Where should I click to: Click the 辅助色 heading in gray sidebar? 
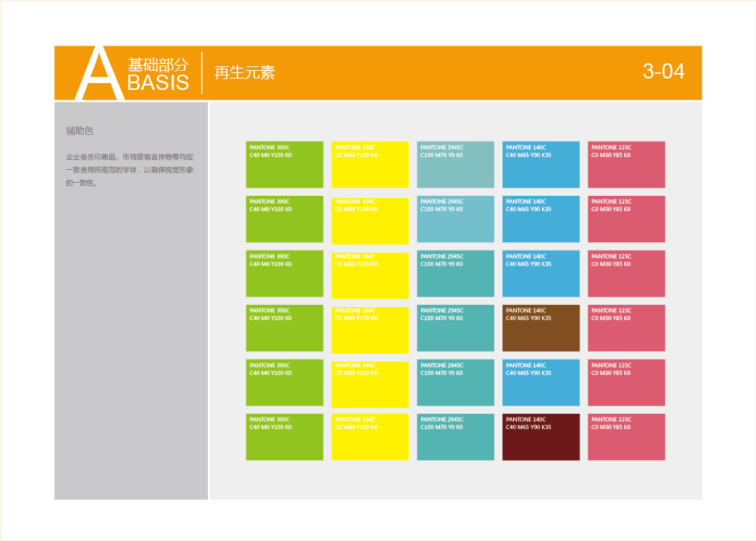pyautogui.click(x=79, y=131)
